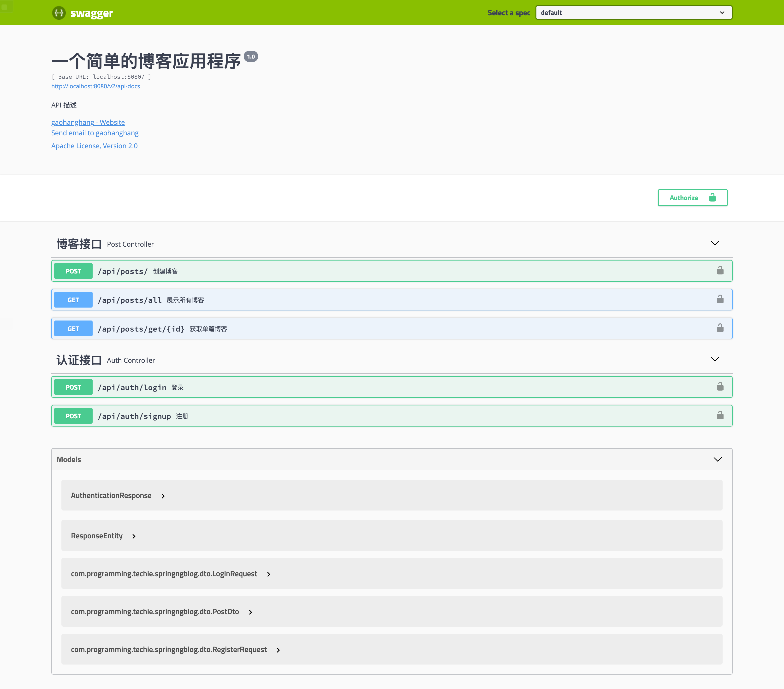Open the Select a spec dropdown
784x689 pixels.
coord(634,13)
